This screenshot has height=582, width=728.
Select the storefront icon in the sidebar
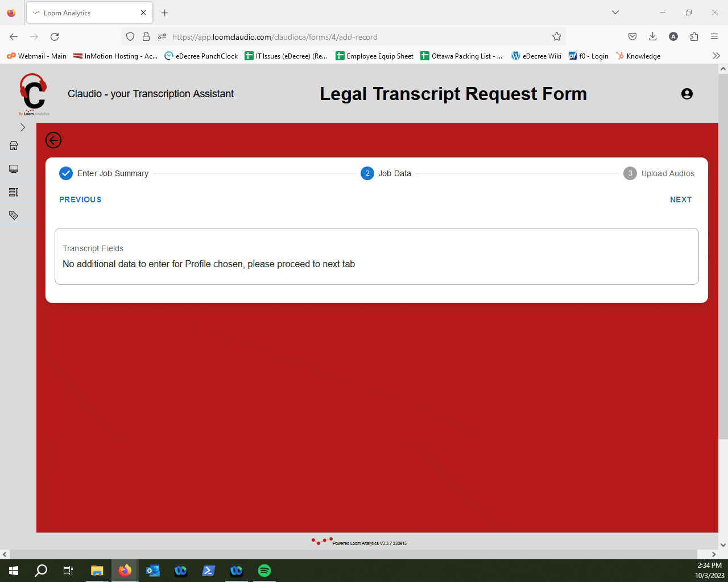pyautogui.click(x=14, y=145)
